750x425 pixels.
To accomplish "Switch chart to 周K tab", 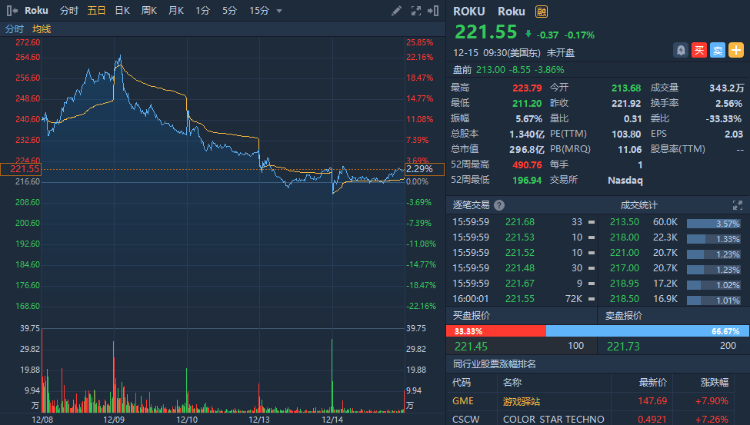I will (x=149, y=11).
